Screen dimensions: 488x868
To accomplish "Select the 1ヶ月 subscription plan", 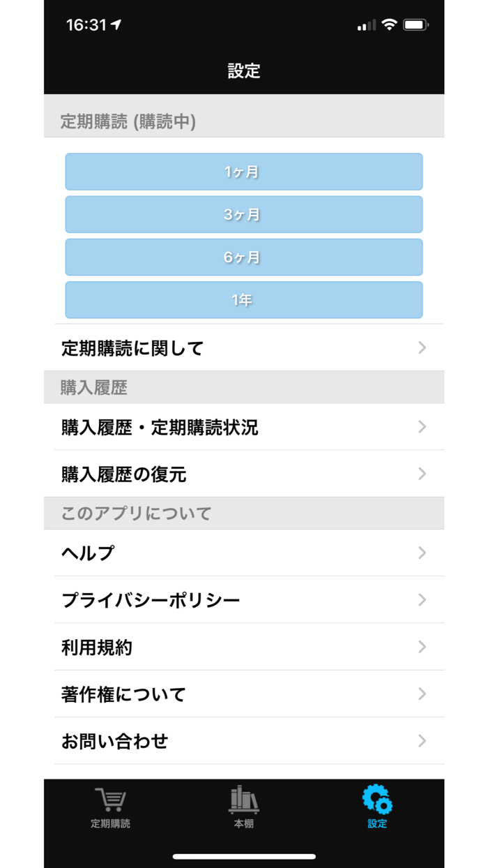I will (x=244, y=172).
